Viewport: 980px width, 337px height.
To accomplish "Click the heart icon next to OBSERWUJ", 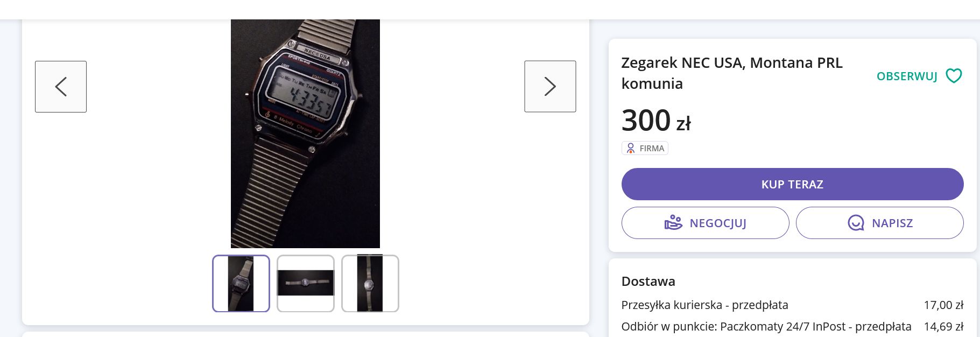I will tap(954, 76).
